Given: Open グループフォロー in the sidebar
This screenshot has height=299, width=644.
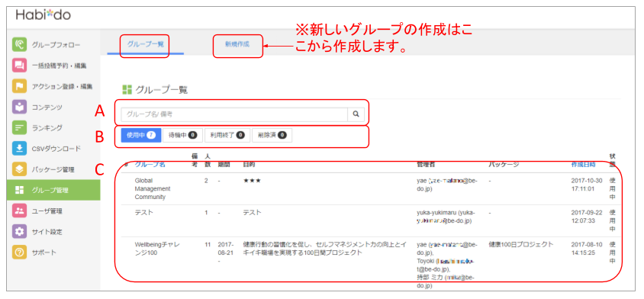Looking at the screenshot, I should (x=53, y=44).
